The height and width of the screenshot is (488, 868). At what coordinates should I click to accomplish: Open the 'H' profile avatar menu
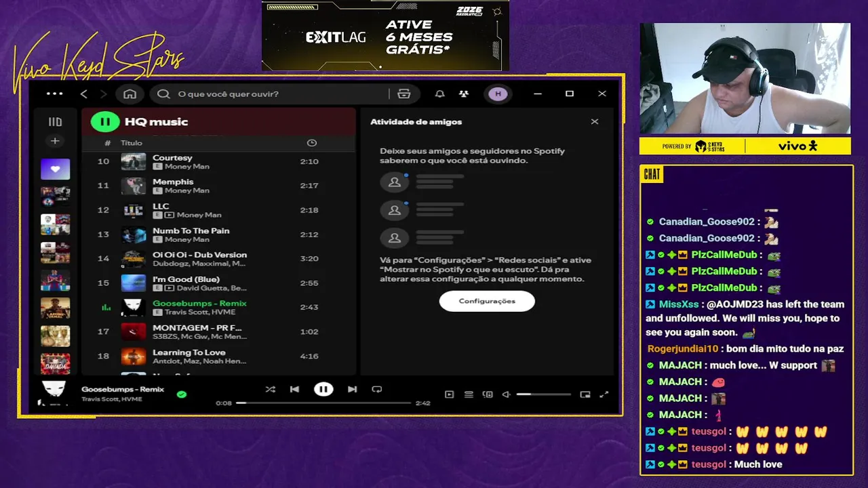coord(498,94)
